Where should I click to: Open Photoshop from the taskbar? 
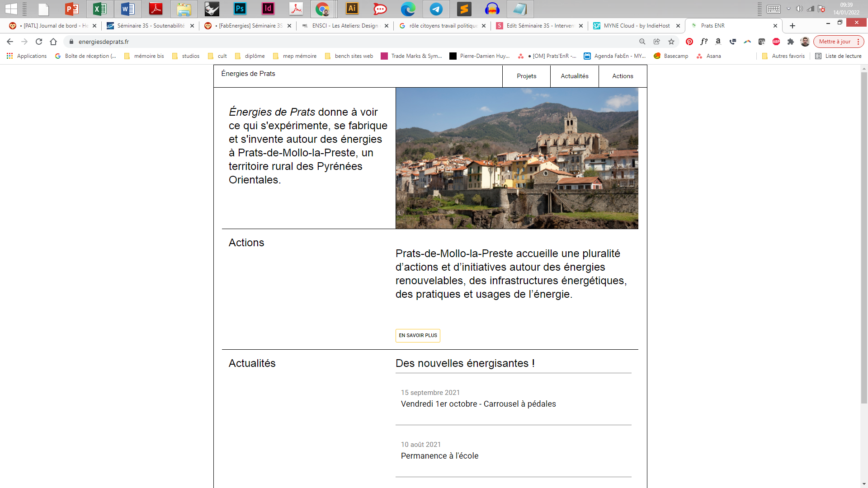click(240, 9)
